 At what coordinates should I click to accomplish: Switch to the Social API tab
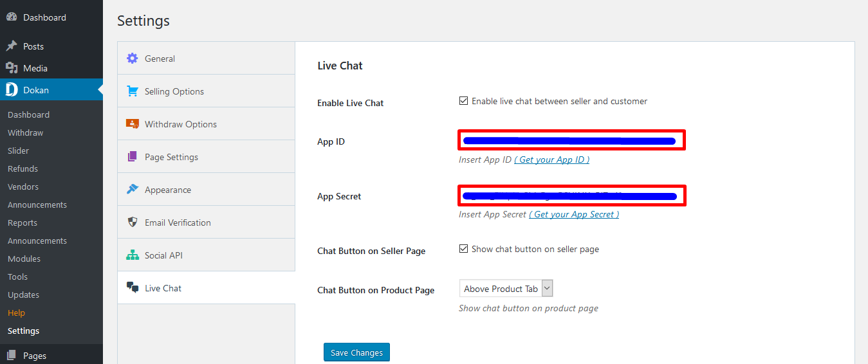pos(206,255)
